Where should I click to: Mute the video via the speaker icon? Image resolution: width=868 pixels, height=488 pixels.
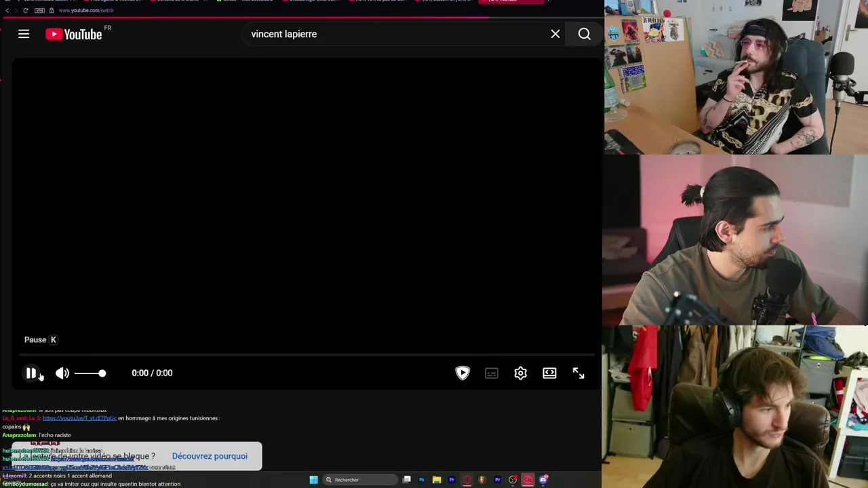pyautogui.click(x=62, y=373)
